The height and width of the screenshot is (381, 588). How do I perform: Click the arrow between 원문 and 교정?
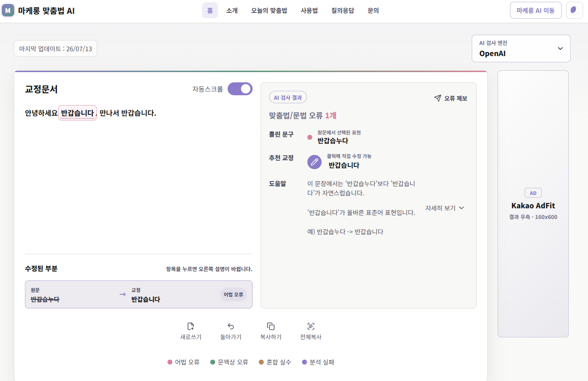coord(122,294)
